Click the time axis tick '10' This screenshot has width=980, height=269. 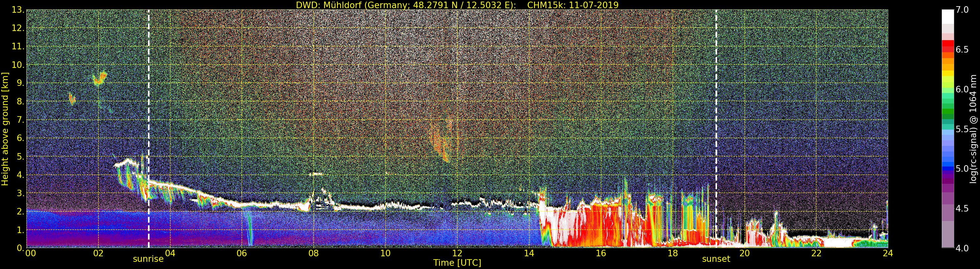(x=385, y=253)
